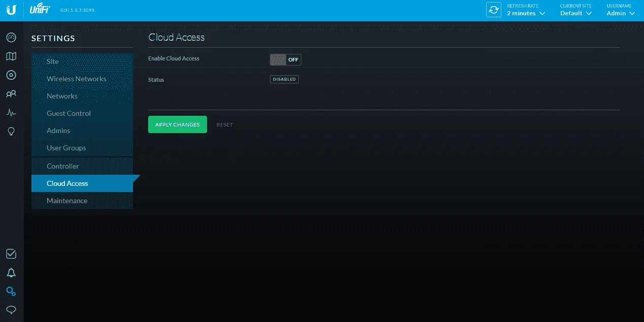Image resolution: width=644 pixels, height=322 pixels.
Task: Open the Events checkmark icon
Action: (x=11, y=254)
